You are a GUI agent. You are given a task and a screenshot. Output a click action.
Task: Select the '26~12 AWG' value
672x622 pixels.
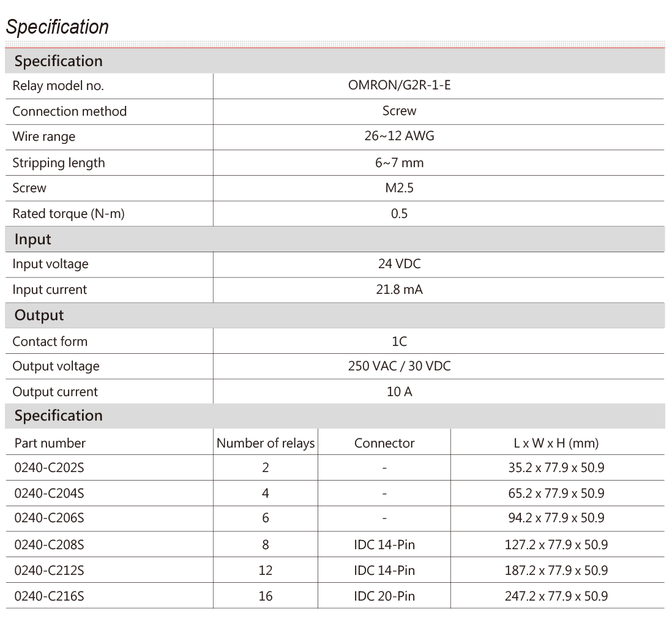(x=399, y=136)
